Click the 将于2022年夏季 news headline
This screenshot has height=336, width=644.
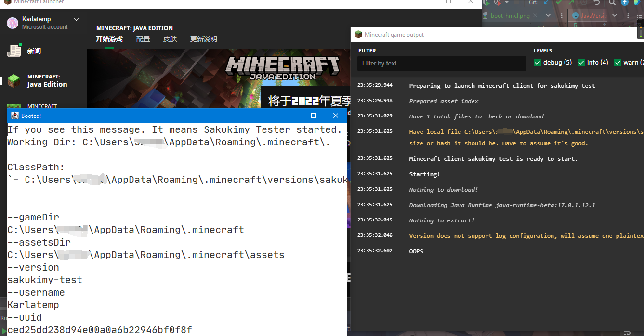tap(310, 101)
